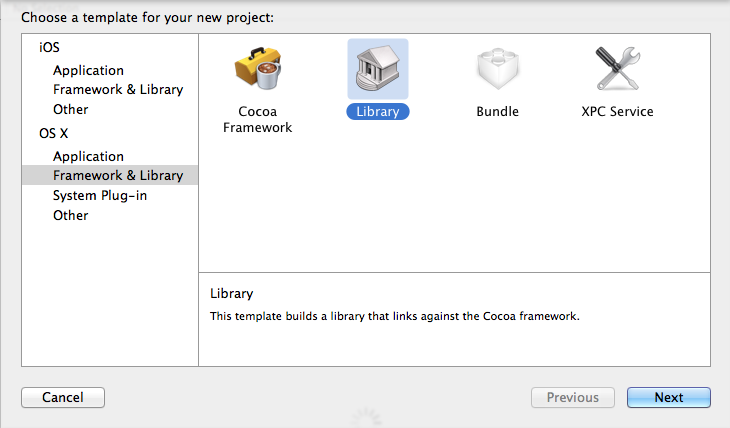This screenshot has height=428, width=730.
Task: Select the XPC Service tools icon
Action: (x=617, y=68)
